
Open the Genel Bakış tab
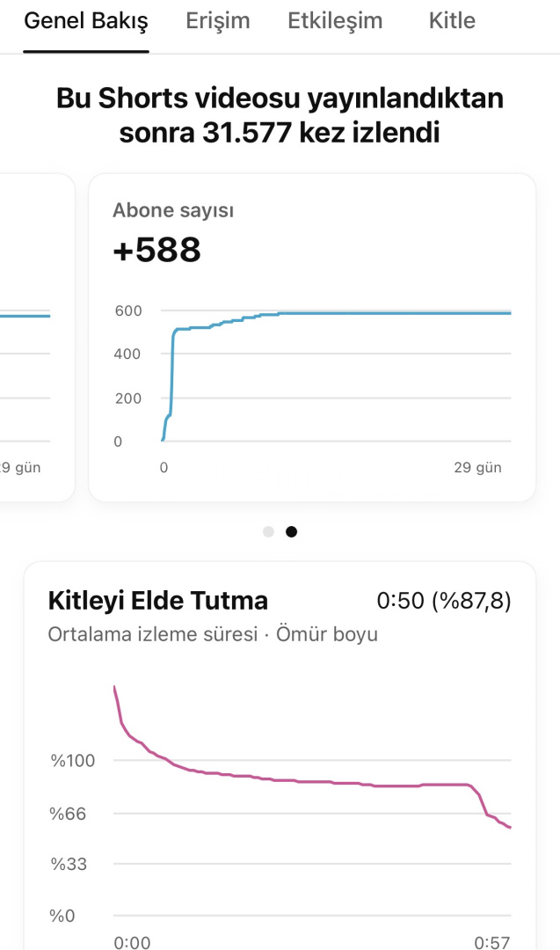pos(86,21)
